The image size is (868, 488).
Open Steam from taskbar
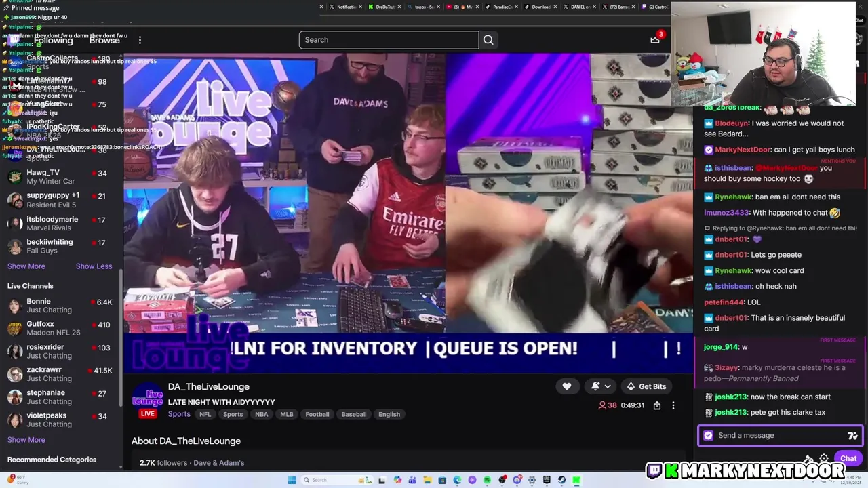click(561, 480)
